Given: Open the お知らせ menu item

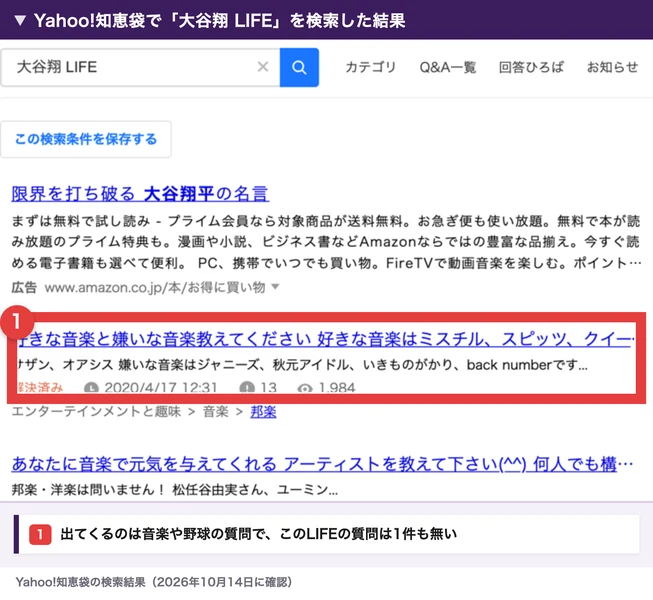Looking at the screenshot, I should [612, 67].
